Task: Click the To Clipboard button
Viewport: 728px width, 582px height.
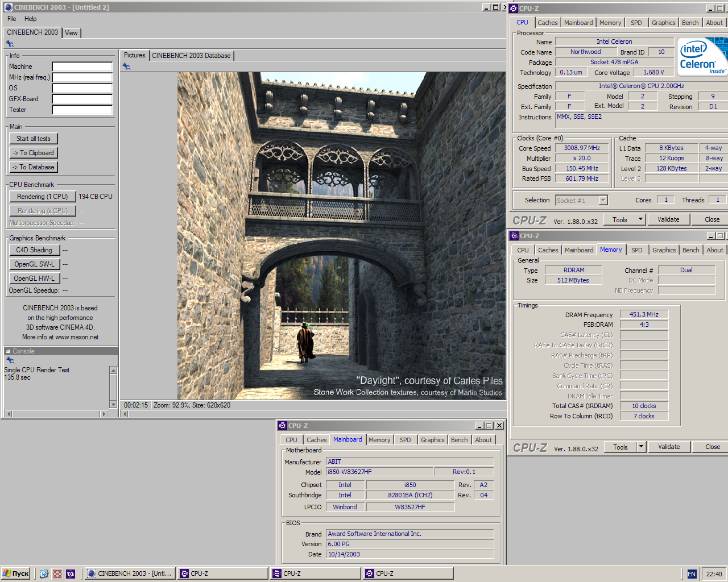Action: tap(34, 153)
